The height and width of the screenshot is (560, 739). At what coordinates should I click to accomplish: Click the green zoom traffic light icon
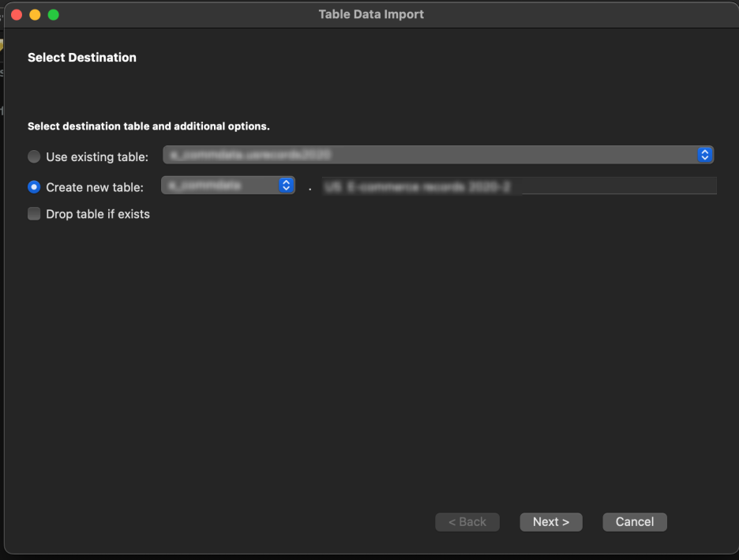click(x=52, y=13)
